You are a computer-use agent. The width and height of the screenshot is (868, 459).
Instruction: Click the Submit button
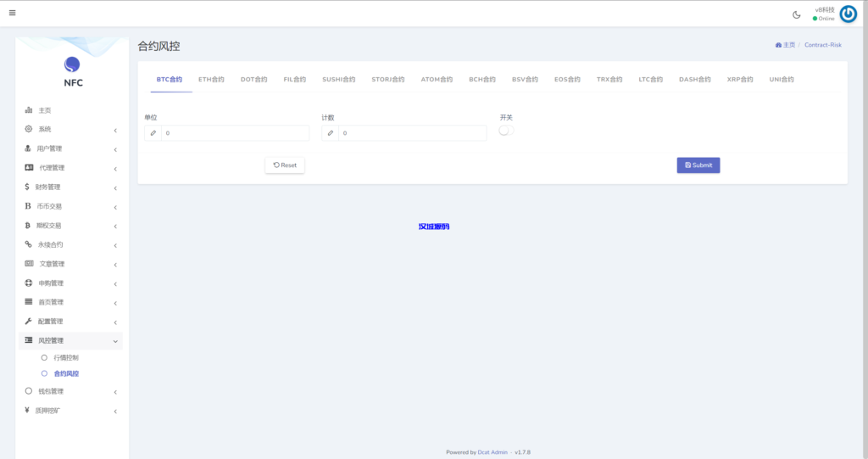[698, 165]
